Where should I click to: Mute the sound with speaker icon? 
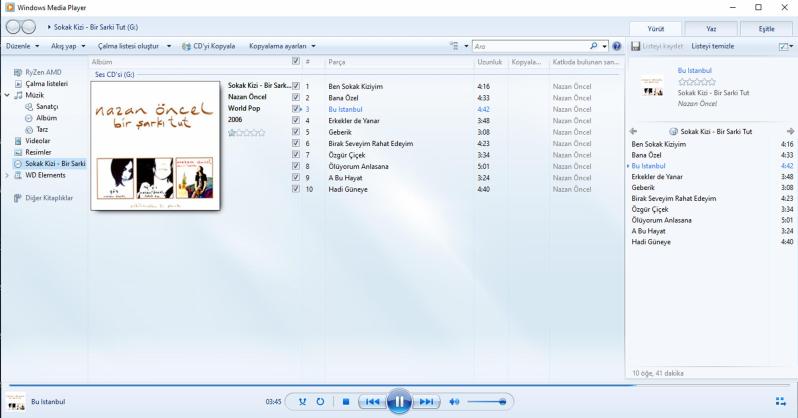point(454,402)
